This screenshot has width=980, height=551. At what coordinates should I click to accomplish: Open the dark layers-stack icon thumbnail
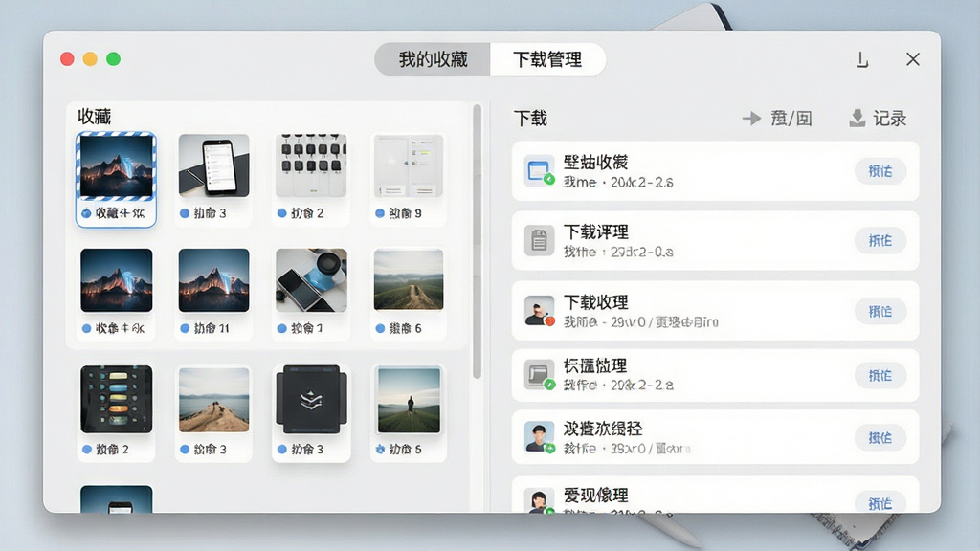pos(311,399)
